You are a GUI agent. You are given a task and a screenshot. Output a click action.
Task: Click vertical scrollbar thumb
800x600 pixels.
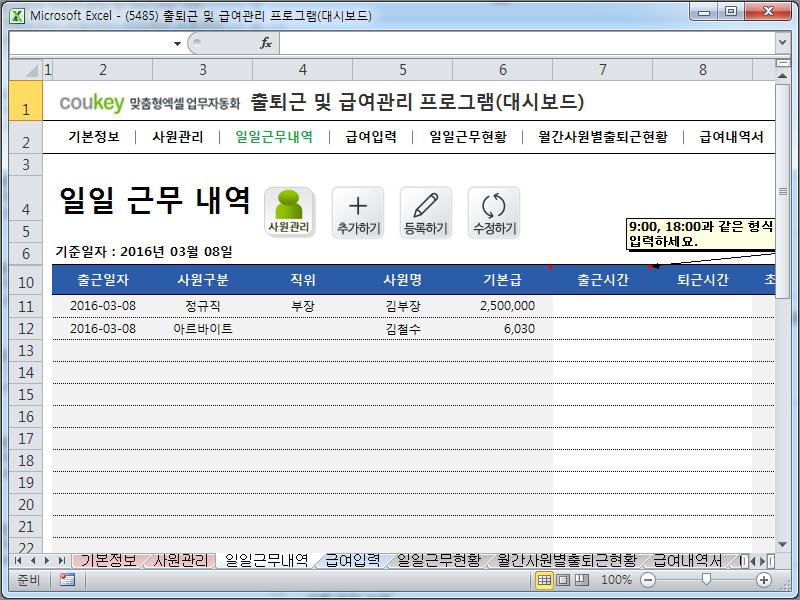click(x=782, y=191)
